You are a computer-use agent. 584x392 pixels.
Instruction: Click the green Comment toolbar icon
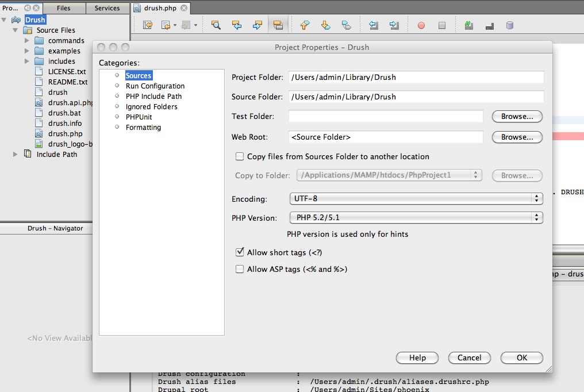(x=469, y=25)
